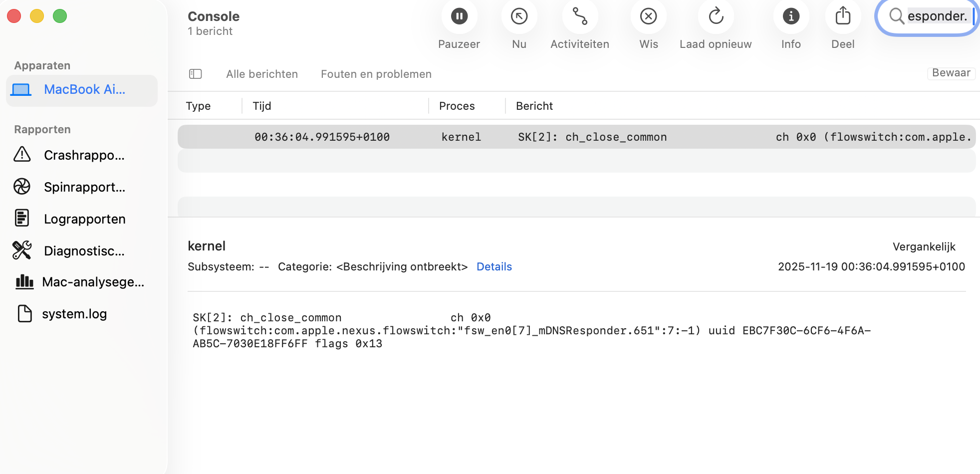The image size is (980, 474).
Task: Switch to the Alle berichten tab
Action: pos(261,74)
